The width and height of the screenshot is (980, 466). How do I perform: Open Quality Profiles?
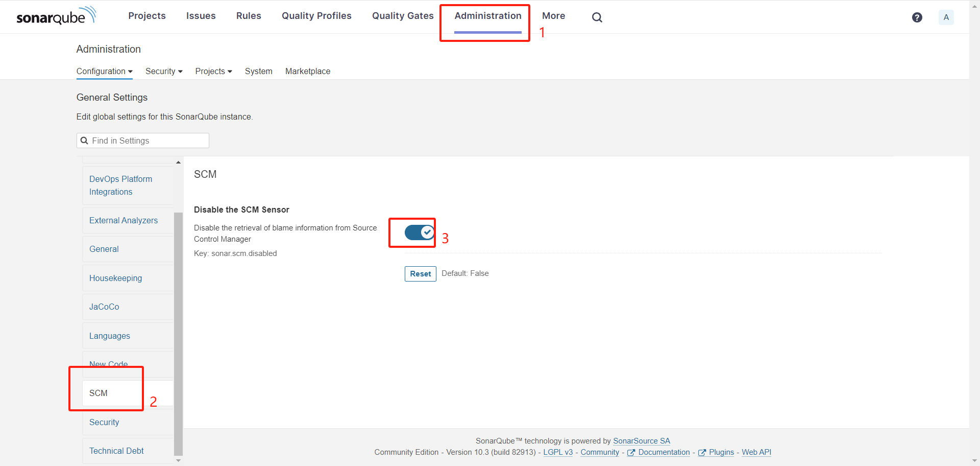point(316,16)
